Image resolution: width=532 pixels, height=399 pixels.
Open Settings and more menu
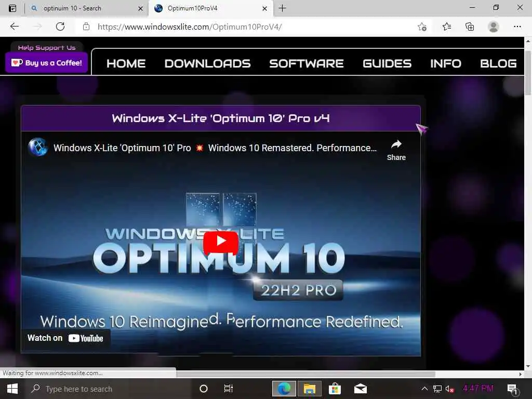[x=517, y=26]
